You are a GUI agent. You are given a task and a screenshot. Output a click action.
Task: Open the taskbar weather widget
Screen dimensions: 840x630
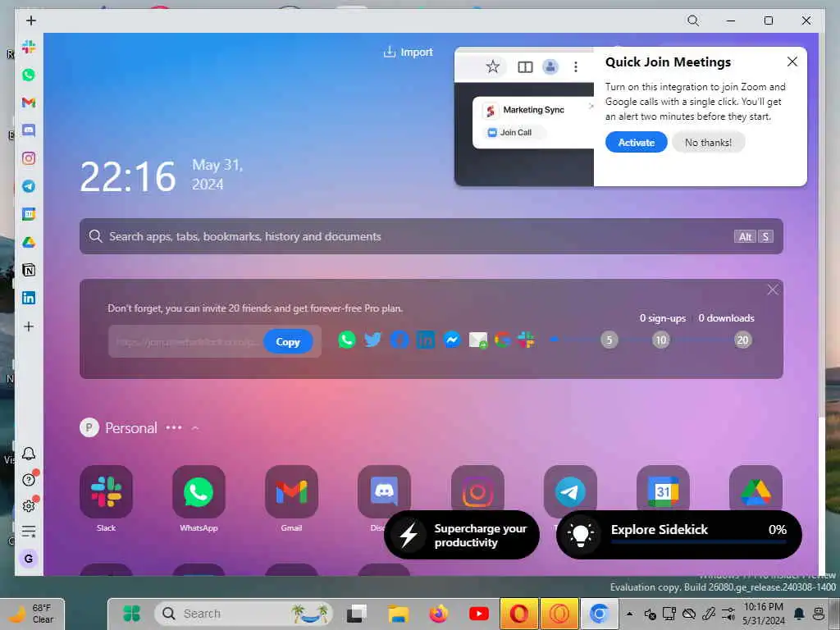tap(32, 614)
